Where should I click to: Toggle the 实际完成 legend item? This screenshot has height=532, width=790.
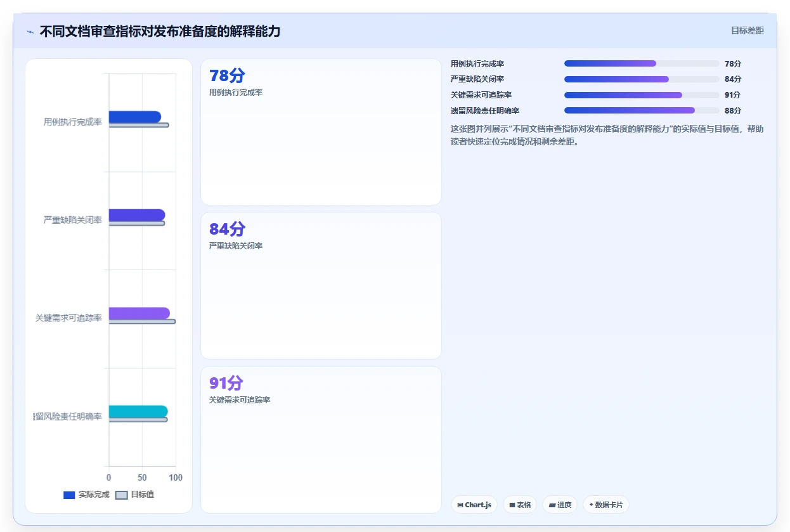pyautogui.click(x=86, y=495)
